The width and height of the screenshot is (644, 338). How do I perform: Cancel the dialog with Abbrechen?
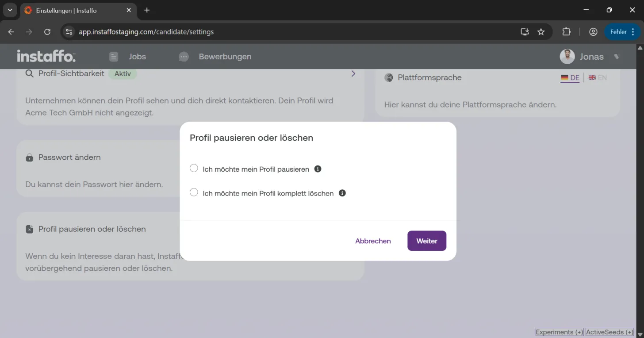point(373,241)
